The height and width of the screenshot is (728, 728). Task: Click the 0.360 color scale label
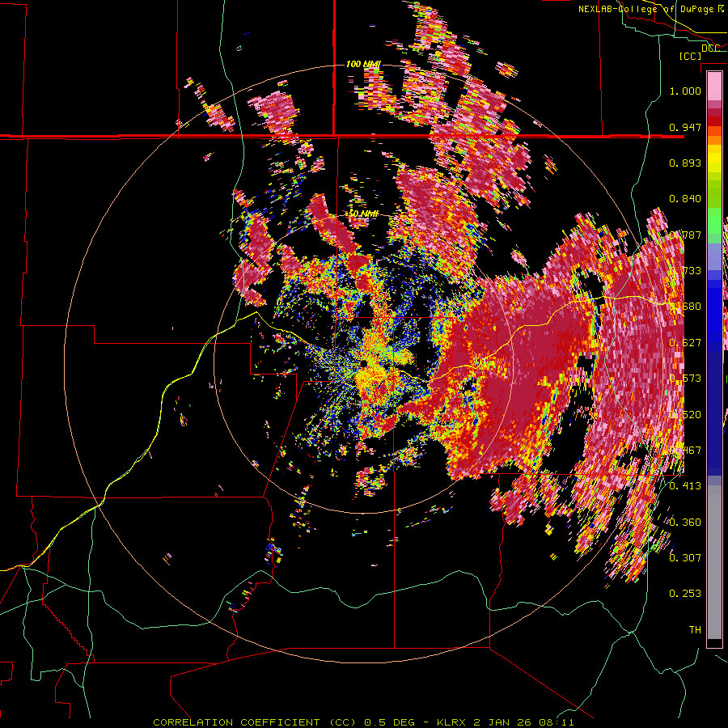tap(685, 523)
